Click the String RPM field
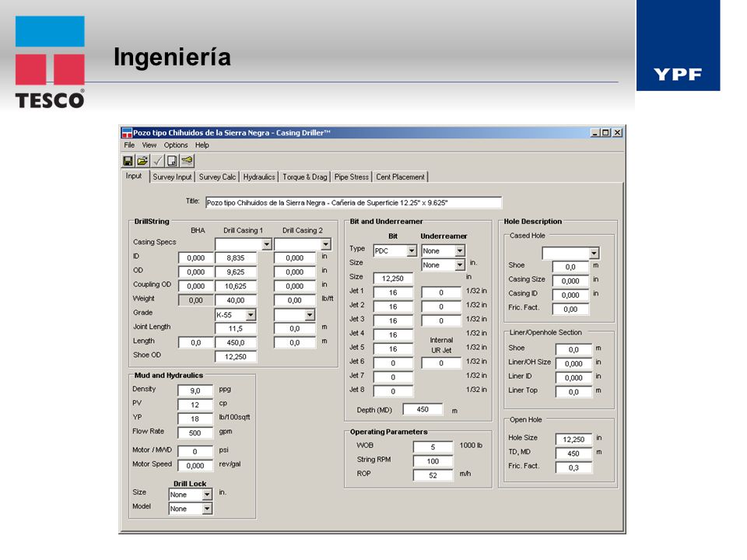747x560 pixels. (x=433, y=461)
